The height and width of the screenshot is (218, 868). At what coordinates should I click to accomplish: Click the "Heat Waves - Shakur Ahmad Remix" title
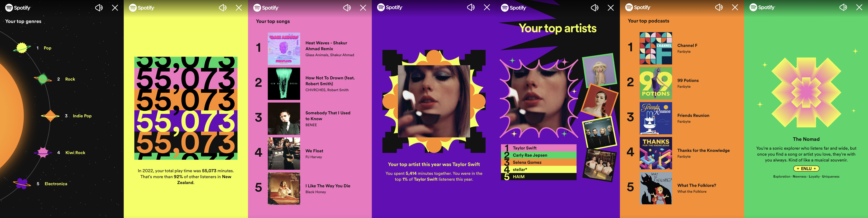[326, 46]
